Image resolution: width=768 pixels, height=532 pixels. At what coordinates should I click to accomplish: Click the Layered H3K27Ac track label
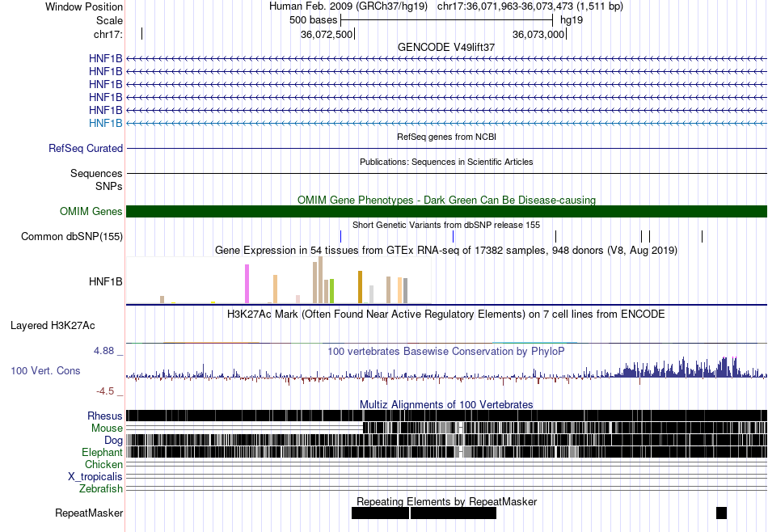53,326
